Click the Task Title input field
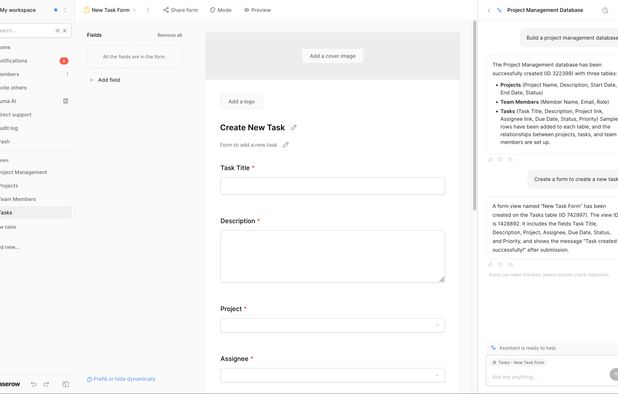This screenshot has width=618, height=394. tap(333, 186)
